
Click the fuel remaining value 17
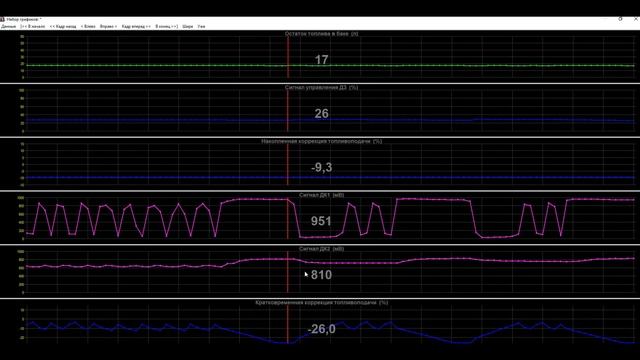pyautogui.click(x=322, y=60)
